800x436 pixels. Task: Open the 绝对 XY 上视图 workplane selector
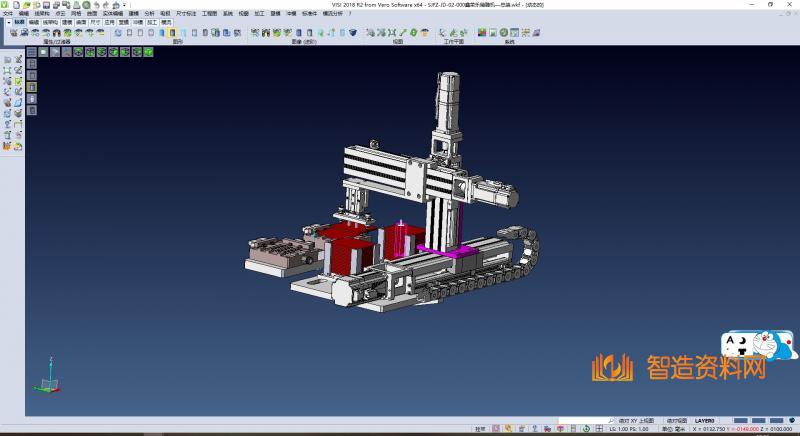(634, 420)
